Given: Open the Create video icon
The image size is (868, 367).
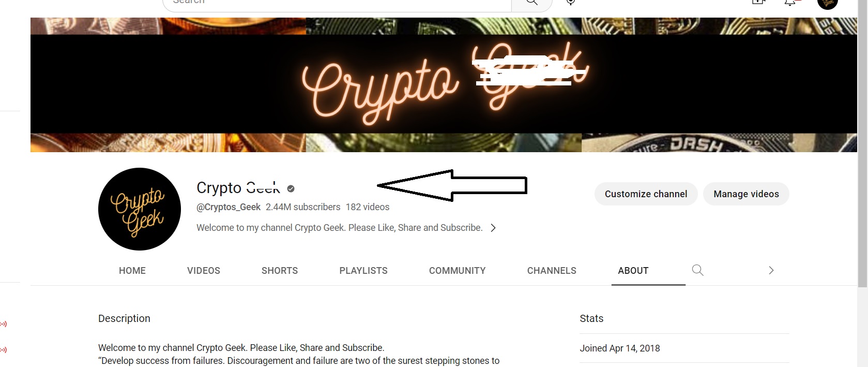Looking at the screenshot, I should [x=758, y=3].
